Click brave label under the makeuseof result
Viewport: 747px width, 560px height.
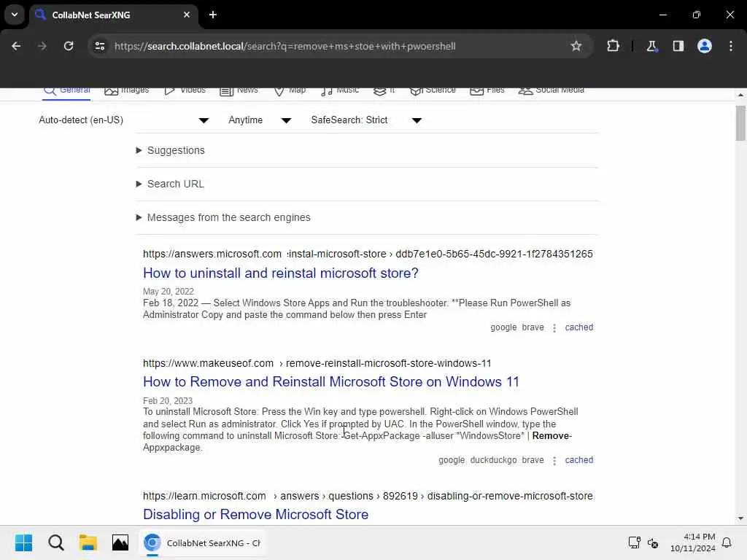tap(533, 461)
